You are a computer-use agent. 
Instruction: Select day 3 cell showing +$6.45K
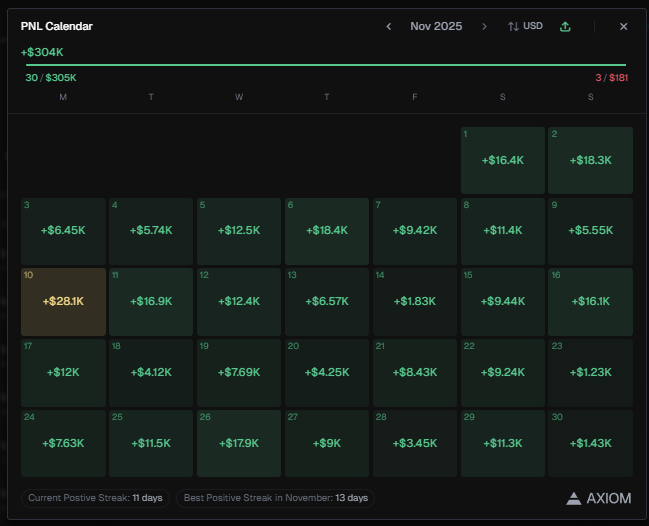(x=63, y=231)
